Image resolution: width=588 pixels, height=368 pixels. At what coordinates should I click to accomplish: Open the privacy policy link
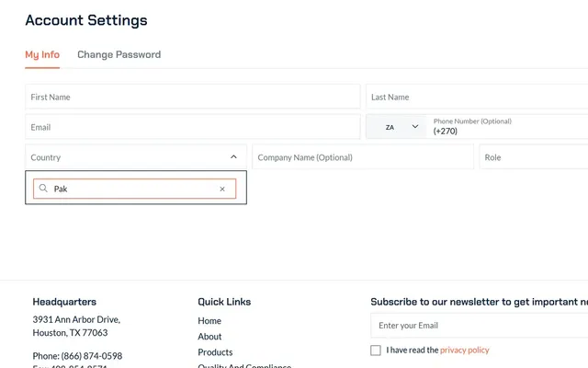[x=465, y=350]
